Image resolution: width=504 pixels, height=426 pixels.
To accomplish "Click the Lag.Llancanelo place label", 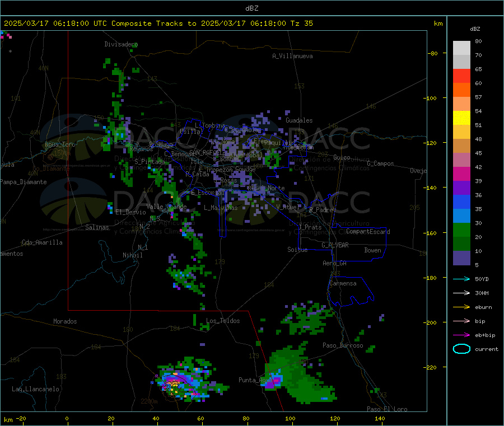I will click(x=35, y=389).
